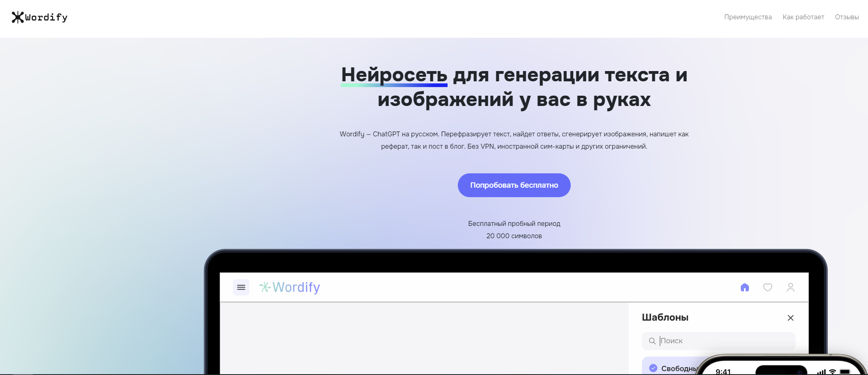Click the Wordify logo in the header

39,17
